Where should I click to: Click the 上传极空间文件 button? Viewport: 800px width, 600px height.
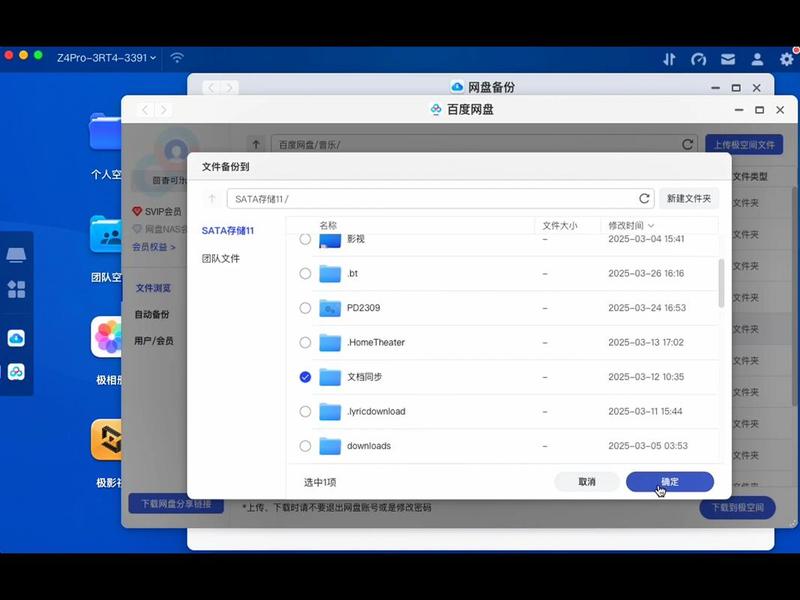744,145
